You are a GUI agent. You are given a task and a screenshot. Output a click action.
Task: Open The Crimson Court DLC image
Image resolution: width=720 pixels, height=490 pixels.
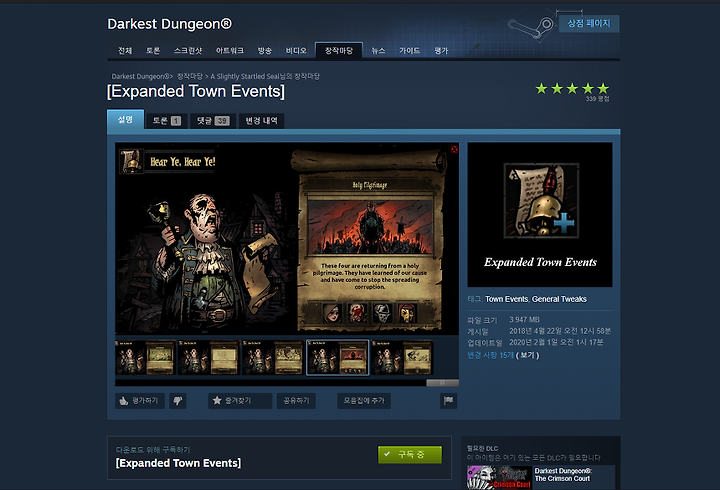coord(500,478)
